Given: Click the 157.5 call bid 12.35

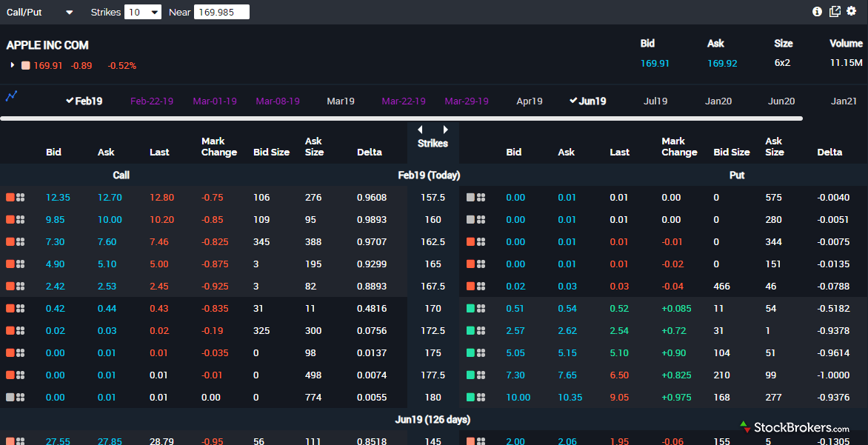Looking at the screenshot, I should pyautogui.click(x=58, y=198).
